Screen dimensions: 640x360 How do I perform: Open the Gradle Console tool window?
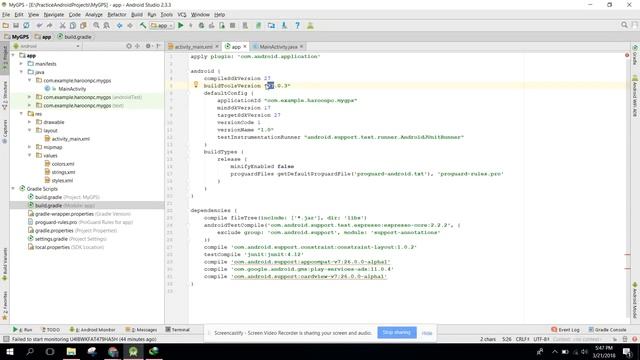click(x=607, y=329)
